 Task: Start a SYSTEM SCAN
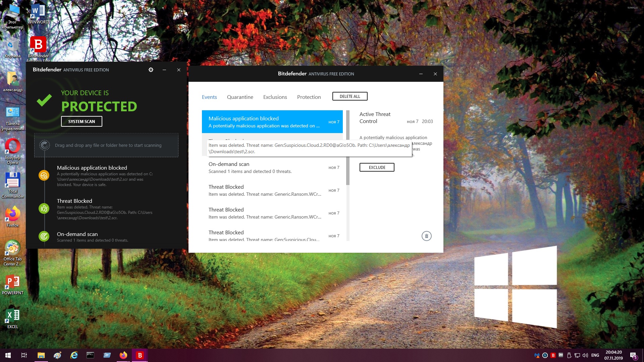(x=82, y=121)
